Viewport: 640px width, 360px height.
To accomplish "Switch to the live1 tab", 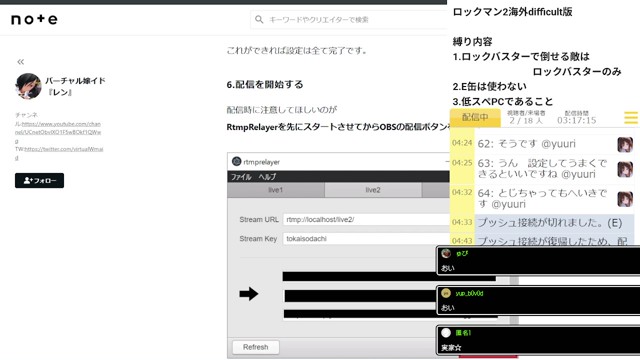I will (x=276, y=190).
